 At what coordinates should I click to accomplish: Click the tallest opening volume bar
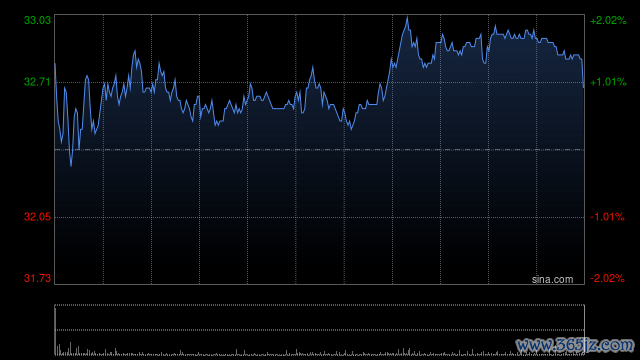click(x=71, y=349)
